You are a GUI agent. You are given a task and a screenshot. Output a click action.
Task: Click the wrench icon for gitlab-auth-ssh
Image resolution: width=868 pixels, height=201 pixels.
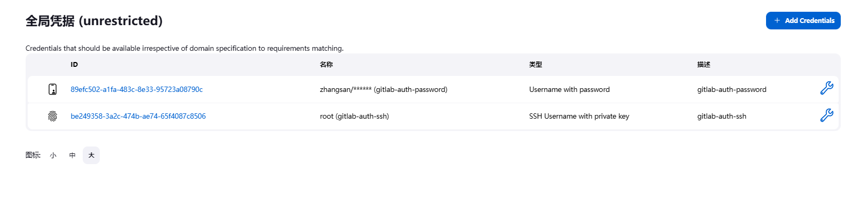tap(826, 115)
